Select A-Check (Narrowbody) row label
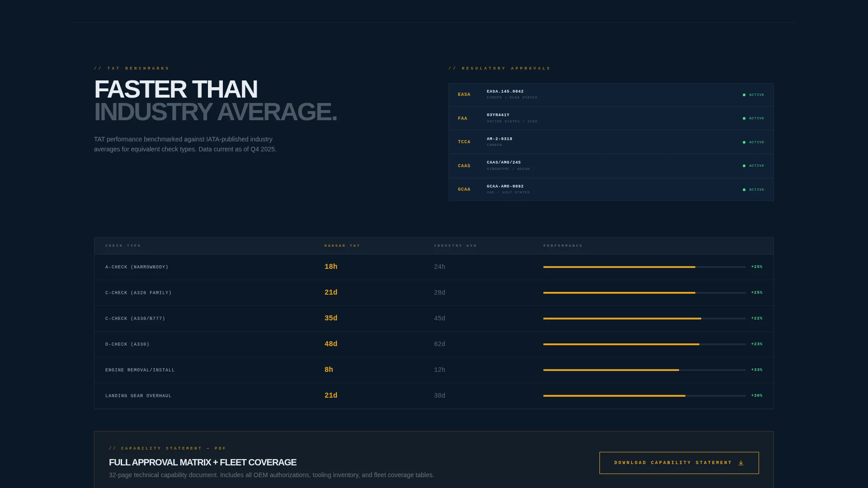This screenshot has width=868, height=488. pyautogui.click(x=137, y=267)
